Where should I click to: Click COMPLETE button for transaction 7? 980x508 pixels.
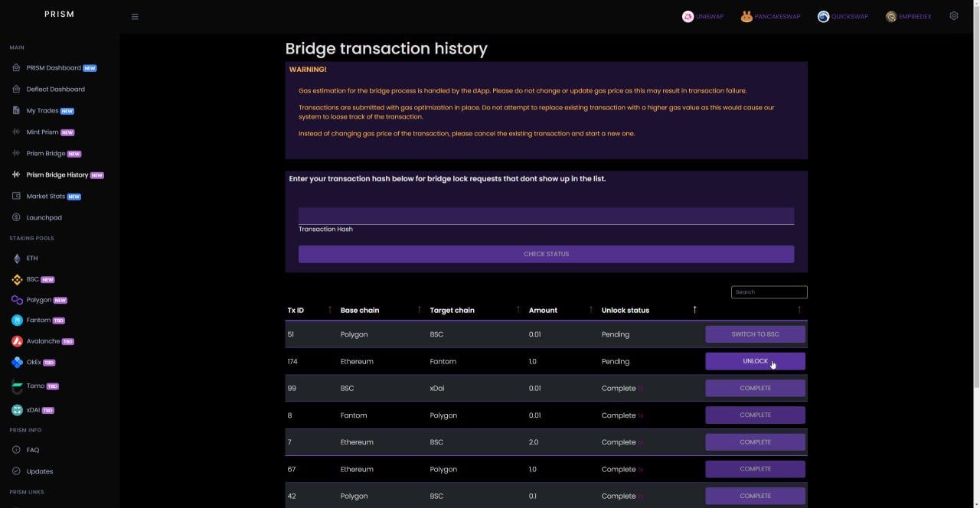pyautogui.click(x=755, y=442)
